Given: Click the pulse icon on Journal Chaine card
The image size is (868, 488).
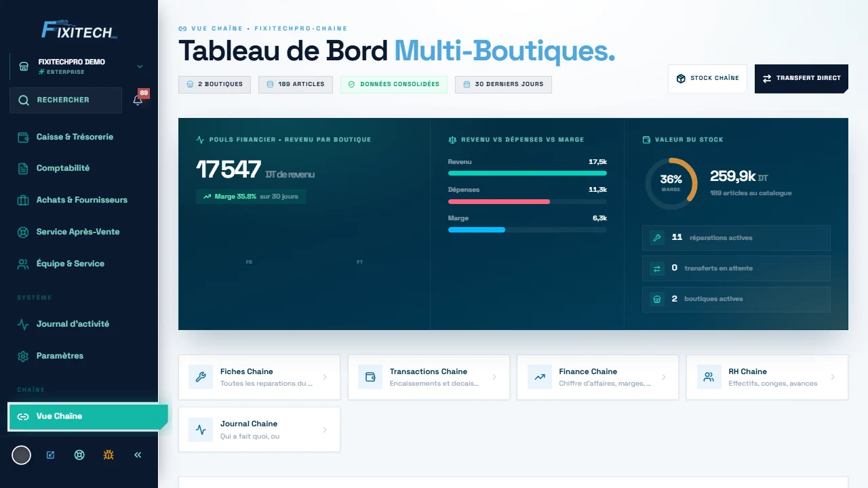Looking at the screenshot, I should [x=201, y=429].
